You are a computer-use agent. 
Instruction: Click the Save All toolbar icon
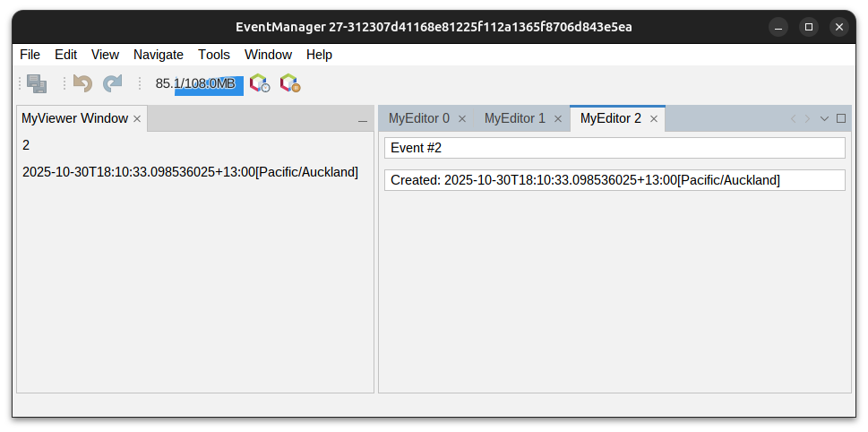[x=37, y=83]
